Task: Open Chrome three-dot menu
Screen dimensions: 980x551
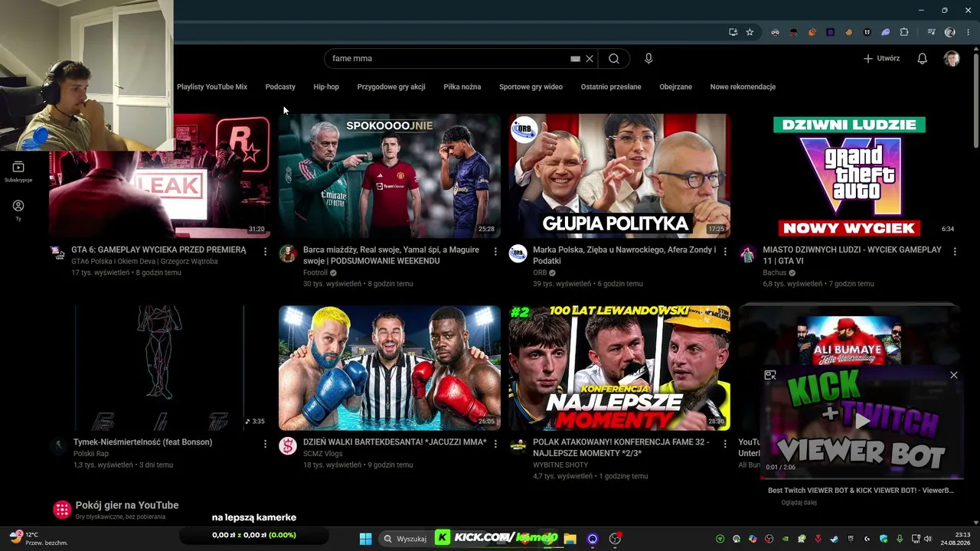Action: 968,32
